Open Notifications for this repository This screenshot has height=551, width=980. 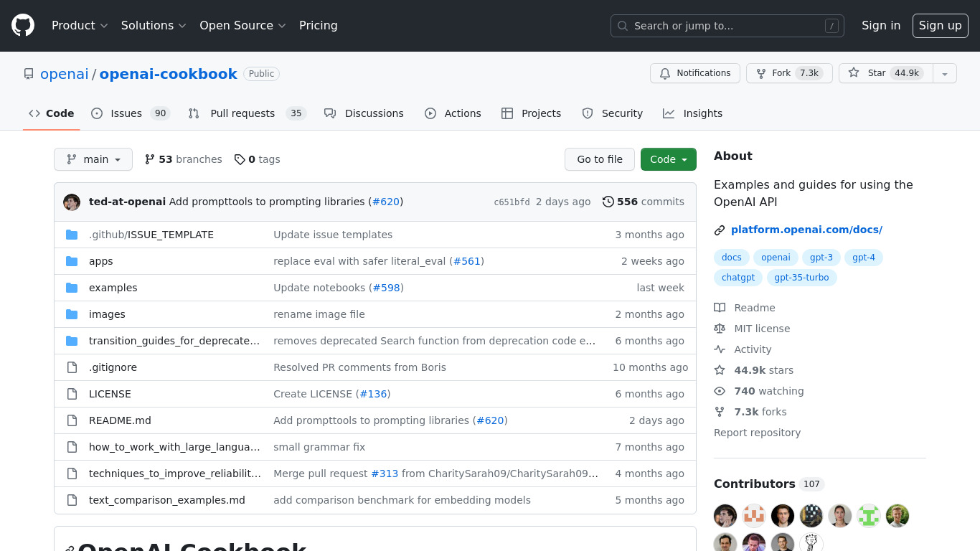(695, 73)
